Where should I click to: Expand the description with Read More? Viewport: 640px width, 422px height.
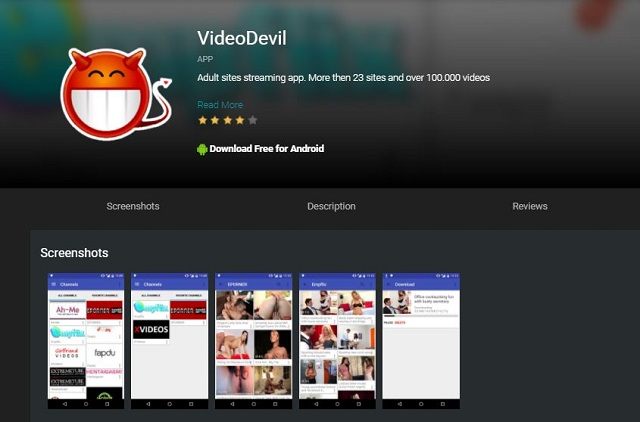(220, 105)
